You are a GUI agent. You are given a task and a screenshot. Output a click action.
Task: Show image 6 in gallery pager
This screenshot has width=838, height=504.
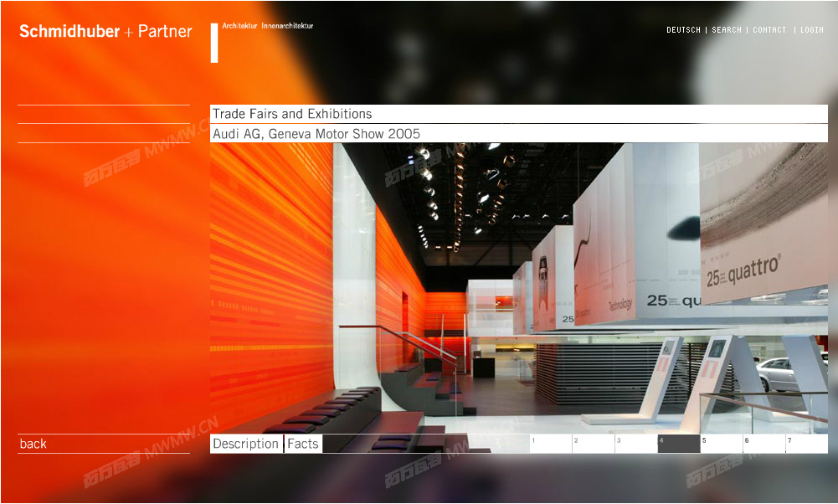[764, 444]
